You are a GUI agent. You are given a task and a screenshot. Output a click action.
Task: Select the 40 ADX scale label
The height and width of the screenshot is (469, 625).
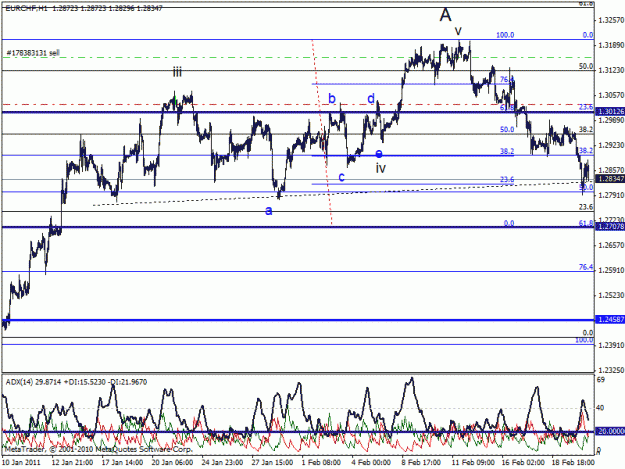(x=600, y=408)
